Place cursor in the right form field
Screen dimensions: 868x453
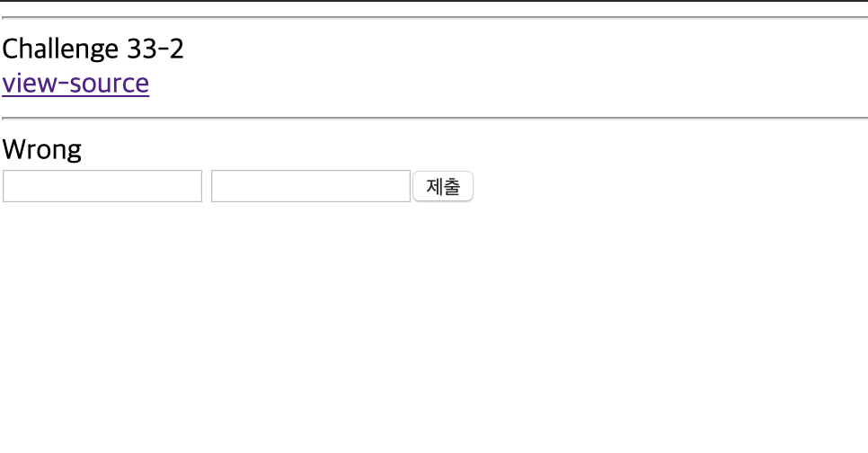click(x=311, y=186)
